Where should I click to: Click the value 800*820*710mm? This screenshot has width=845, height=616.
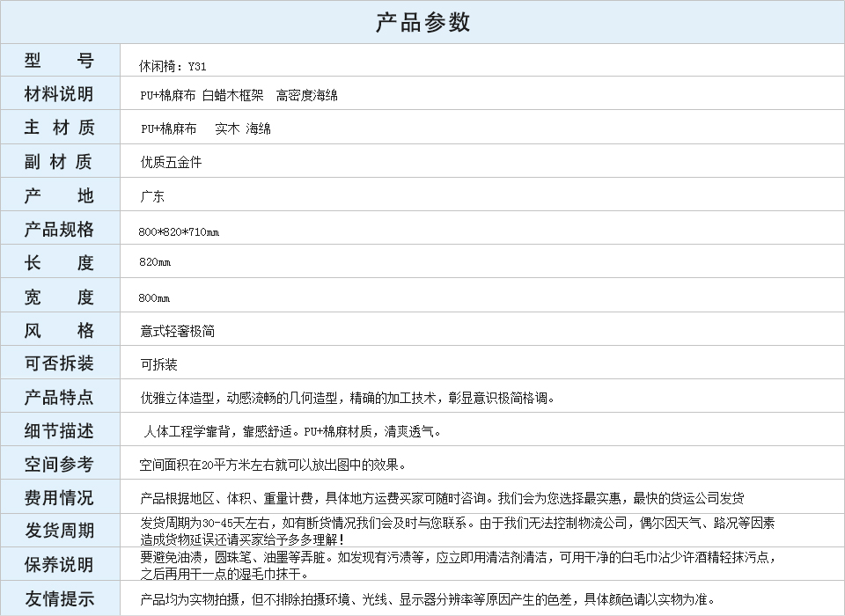click(179, 231)
